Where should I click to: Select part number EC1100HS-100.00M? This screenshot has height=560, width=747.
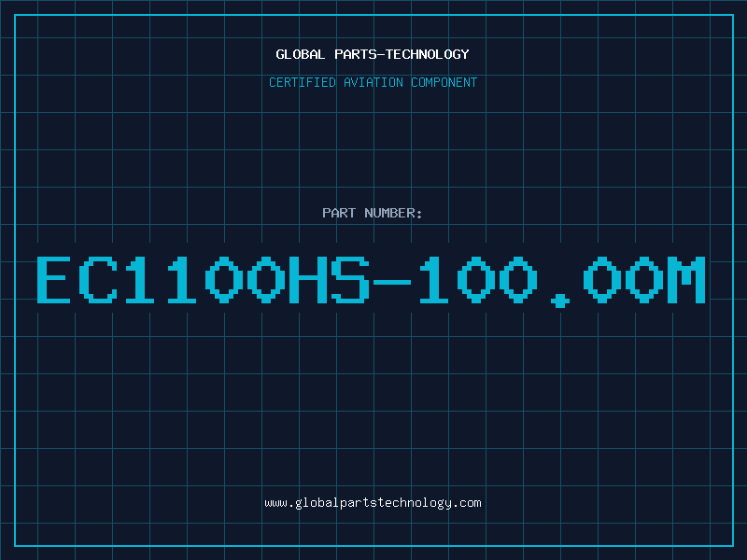tap(371, 281)
